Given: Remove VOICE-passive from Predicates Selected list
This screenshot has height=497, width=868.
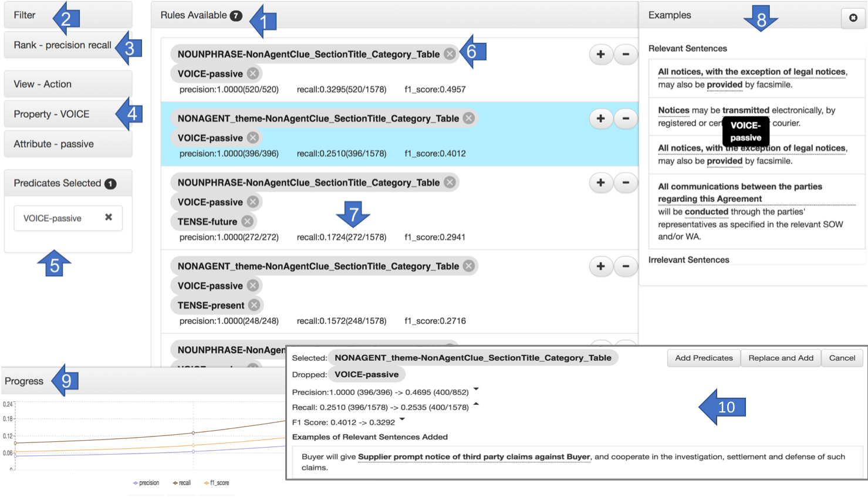Looking at the screenshot, I should pos(109,217).
